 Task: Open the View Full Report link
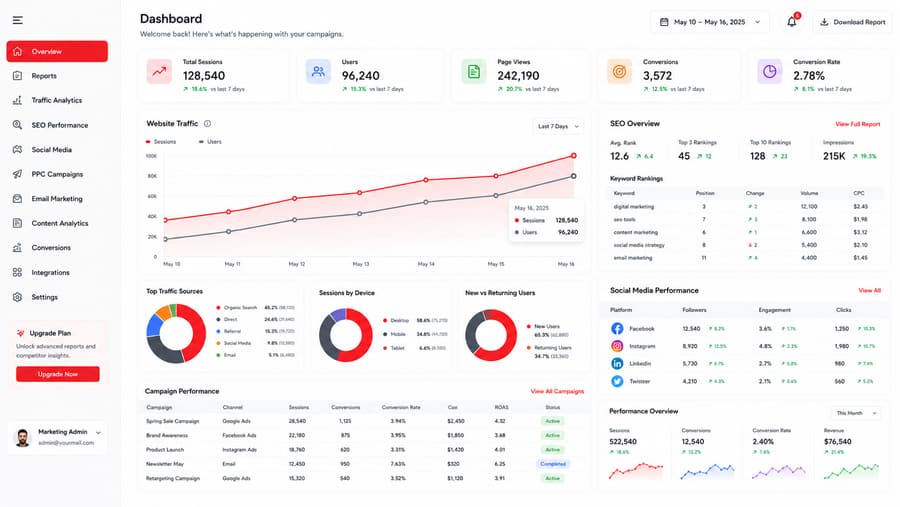858,124
